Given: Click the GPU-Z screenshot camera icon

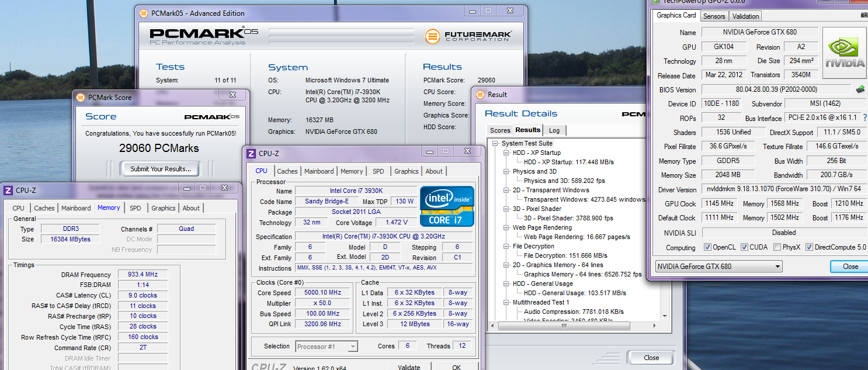Looking at the screenshot, I should click(x=864, y=16).
